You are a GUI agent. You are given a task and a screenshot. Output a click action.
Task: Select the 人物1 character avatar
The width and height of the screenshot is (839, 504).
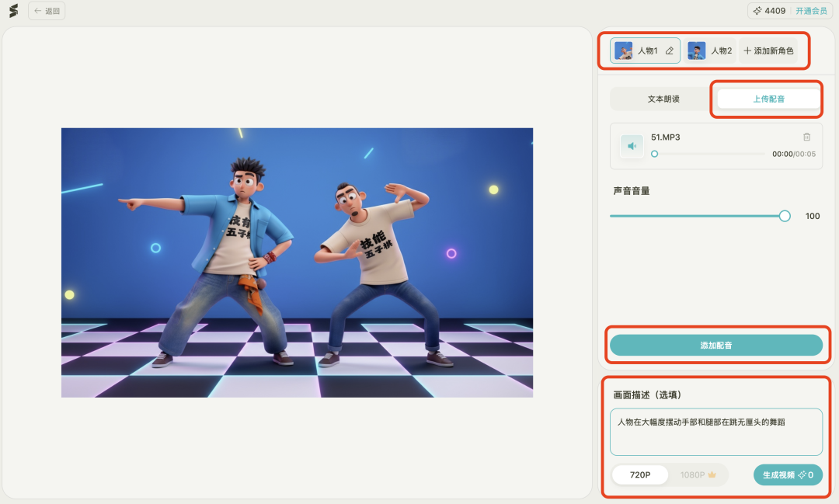click(x=623, y=50)
